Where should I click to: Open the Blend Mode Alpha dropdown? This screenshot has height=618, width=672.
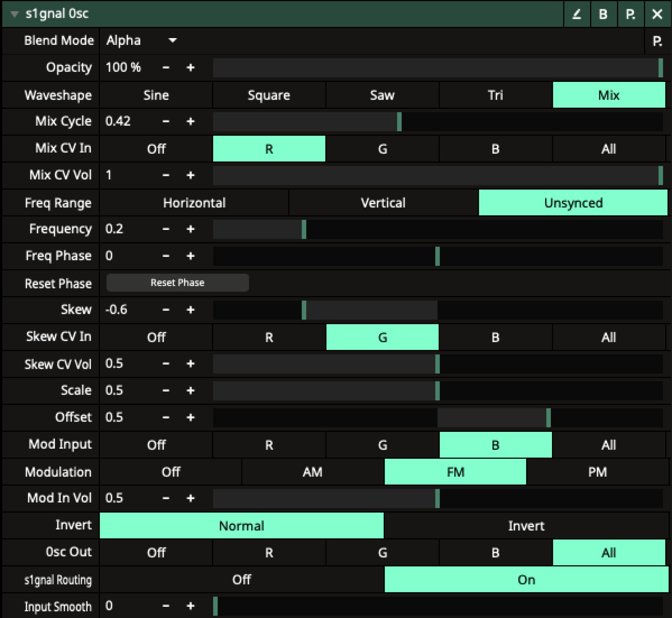point(141,41)
